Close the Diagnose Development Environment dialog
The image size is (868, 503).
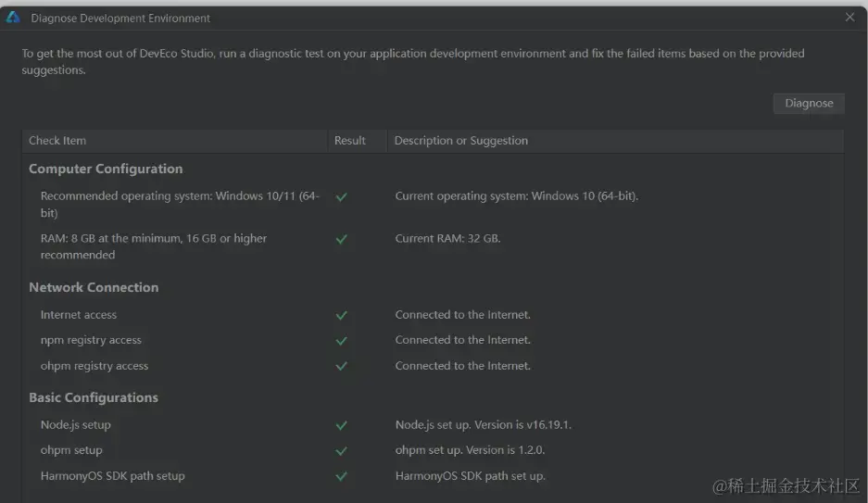click(x=849, y=18)
